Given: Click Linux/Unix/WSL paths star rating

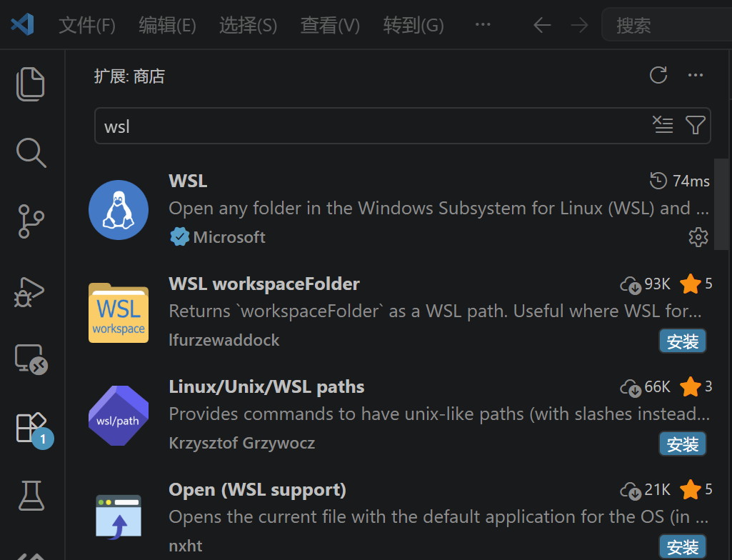Looking at the screenshot, I should pyautogui.click(x=696, y=386).
